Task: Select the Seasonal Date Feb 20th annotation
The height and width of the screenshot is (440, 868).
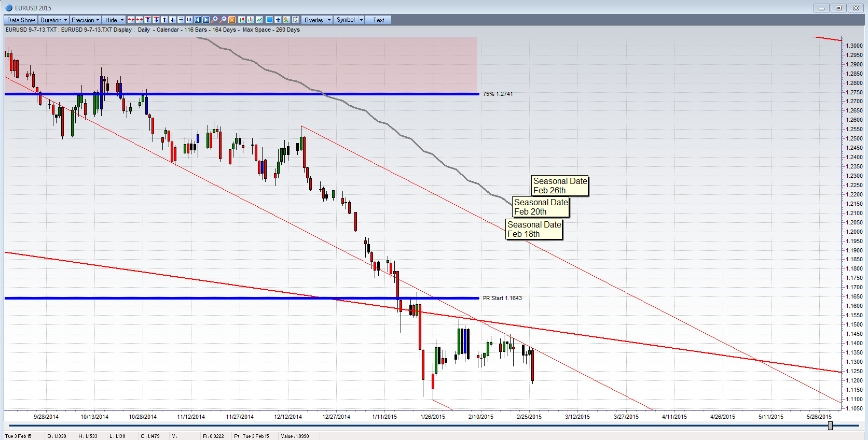Action: [x=541, y=207]
